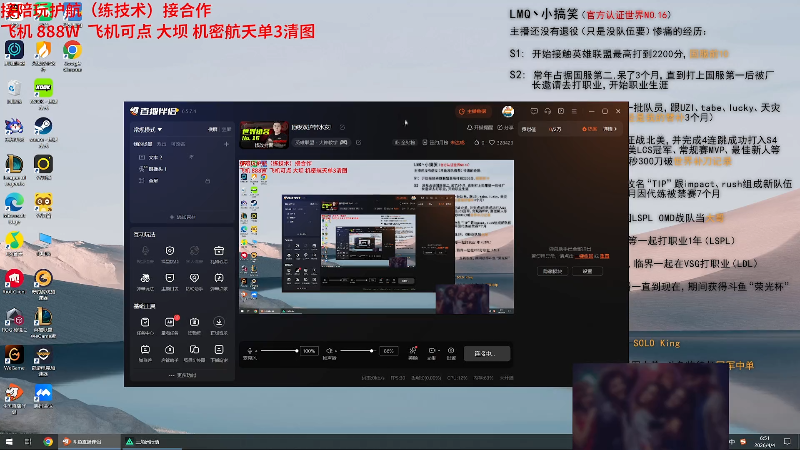Edit the room title using the pencil icon
800x450 pixels.
point(342,128)
